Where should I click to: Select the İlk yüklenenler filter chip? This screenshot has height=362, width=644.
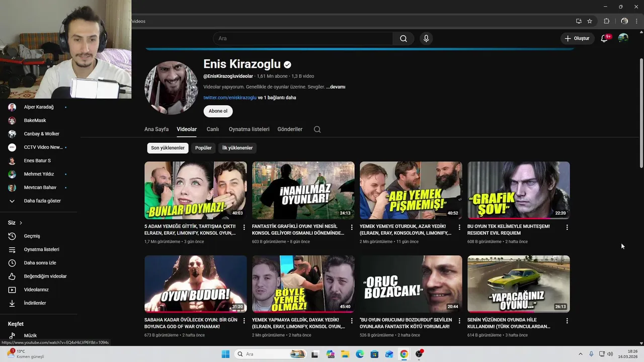[x=237, y=148]
